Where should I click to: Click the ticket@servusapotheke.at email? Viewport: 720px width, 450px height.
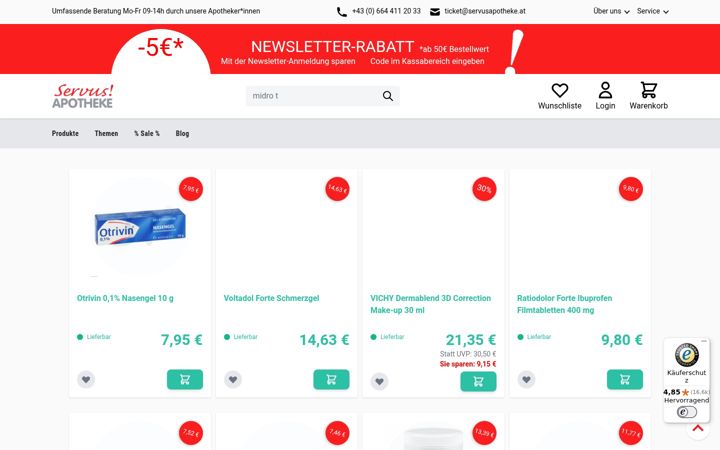[485, 11]
